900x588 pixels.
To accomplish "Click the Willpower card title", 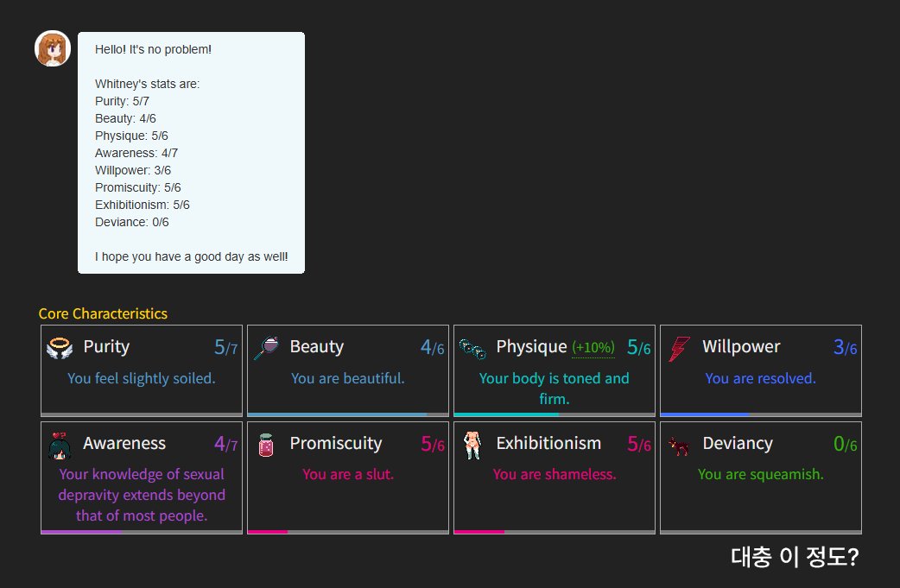I will pos(741,346).
